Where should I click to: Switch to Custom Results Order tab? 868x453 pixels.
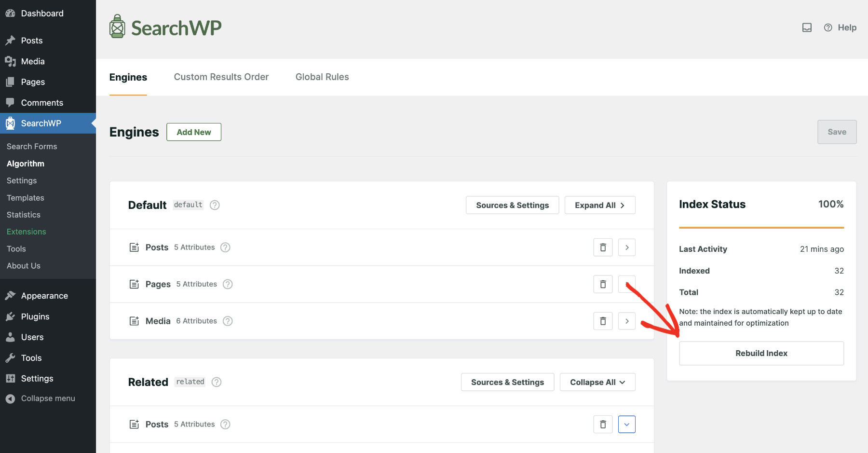click(221, 77)
